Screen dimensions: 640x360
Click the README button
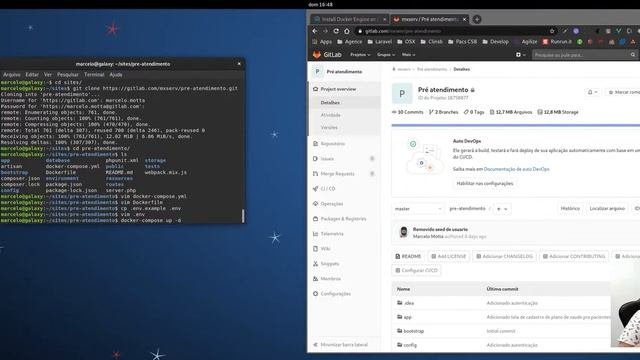(x=408, y=256)
